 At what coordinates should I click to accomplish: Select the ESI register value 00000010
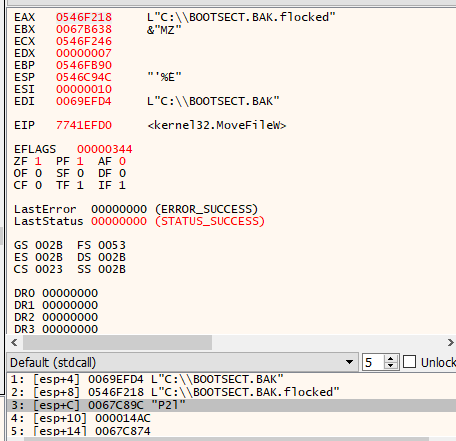(84, 89)
